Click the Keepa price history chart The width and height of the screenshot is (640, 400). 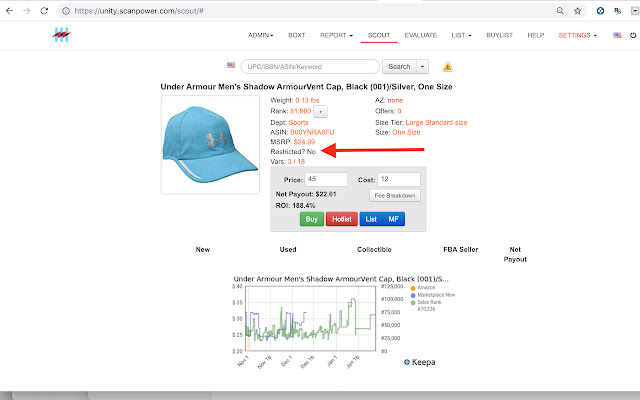pos(310,318)
